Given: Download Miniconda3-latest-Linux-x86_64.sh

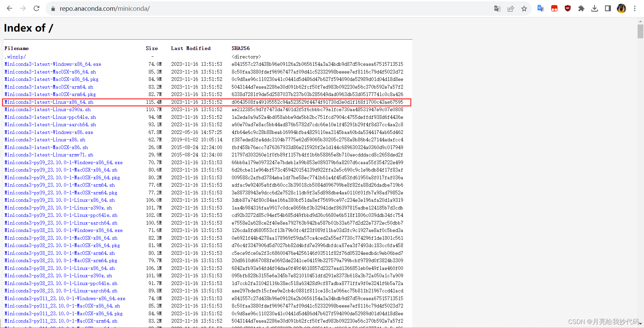Looking at the screenshot, I should [x=49, y=102].
